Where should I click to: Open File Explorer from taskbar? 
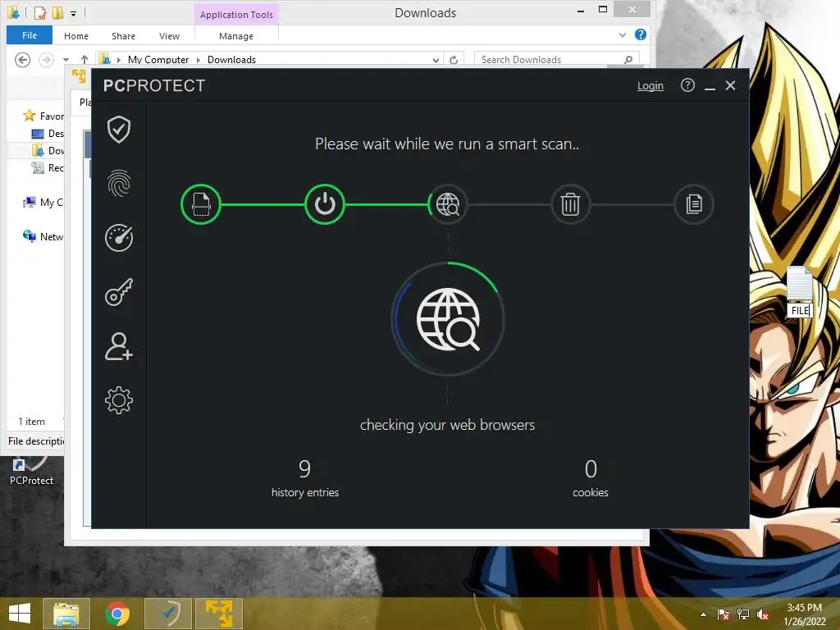[66, 614]
